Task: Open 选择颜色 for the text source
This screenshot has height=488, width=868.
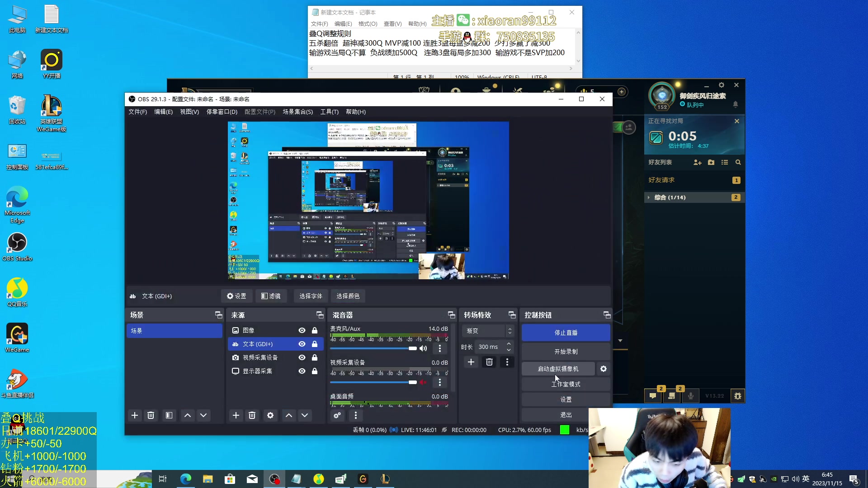Action: click(348, 296)
